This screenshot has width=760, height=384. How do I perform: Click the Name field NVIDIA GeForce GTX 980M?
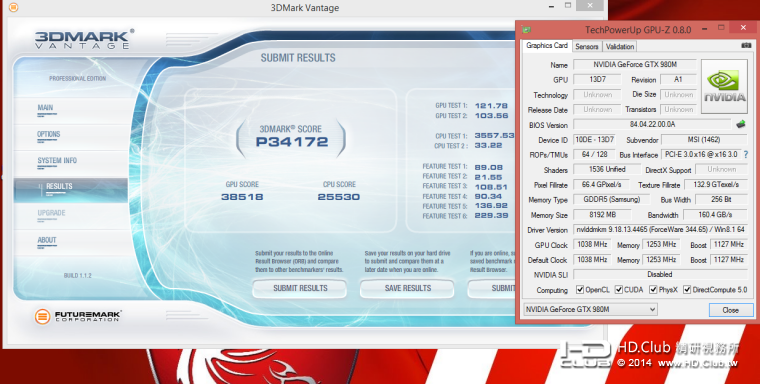tap(635, 64)
